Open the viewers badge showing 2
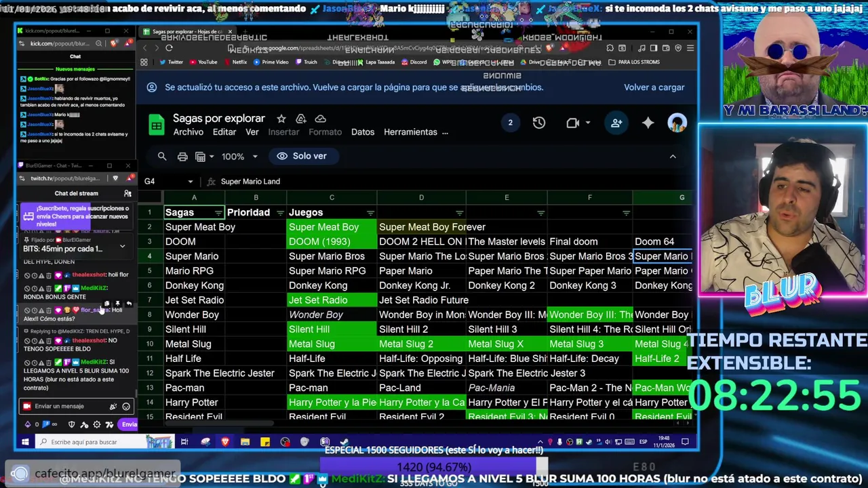Viewport: 868px width, 488px height. [x=510, y=123]
